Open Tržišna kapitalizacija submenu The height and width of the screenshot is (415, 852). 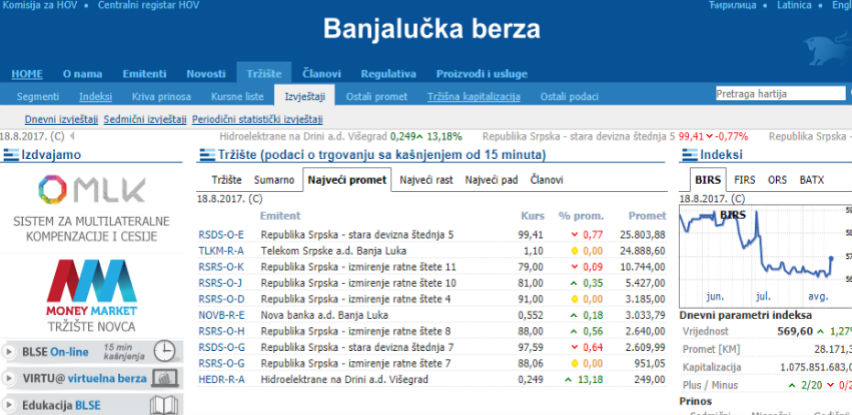[474, 97]
